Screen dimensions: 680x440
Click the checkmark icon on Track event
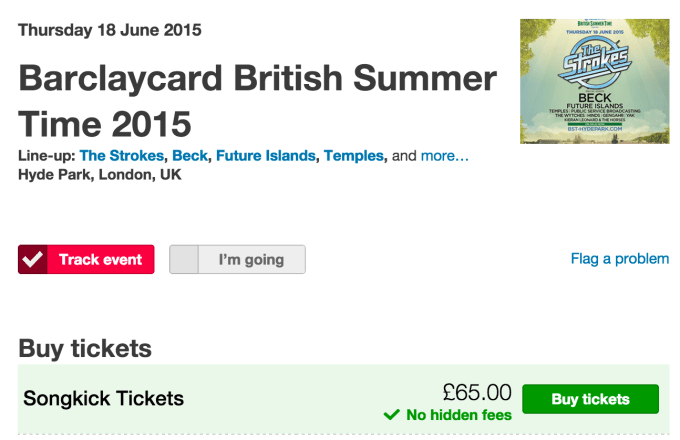[33, 260]
